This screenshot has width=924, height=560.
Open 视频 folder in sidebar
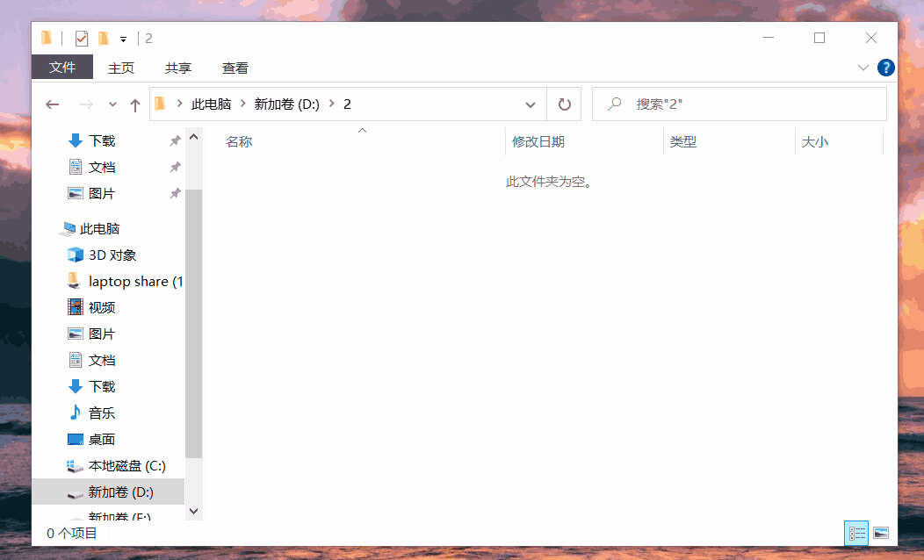(101, 307)
